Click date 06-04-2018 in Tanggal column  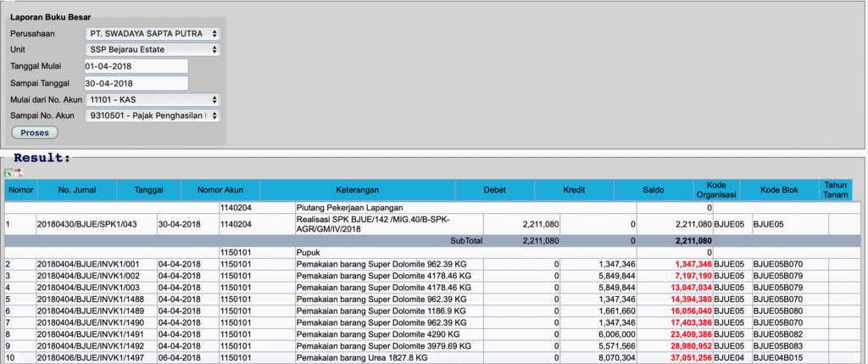tap(180, 358)
